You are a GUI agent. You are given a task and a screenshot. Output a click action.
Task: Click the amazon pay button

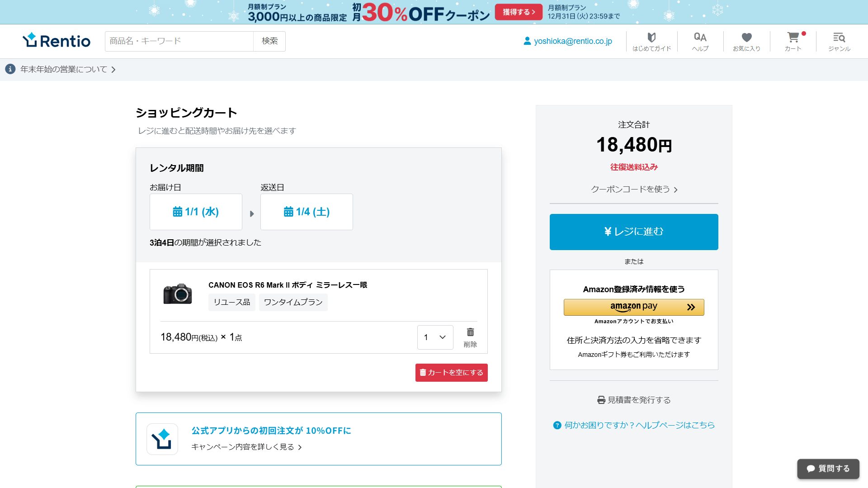634,307
